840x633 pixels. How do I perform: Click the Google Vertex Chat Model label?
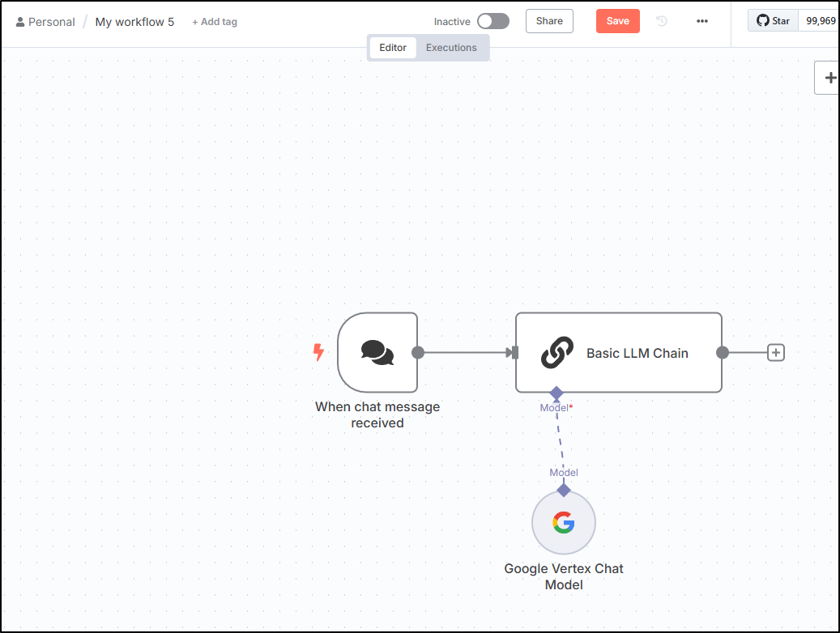pos(564,576)
